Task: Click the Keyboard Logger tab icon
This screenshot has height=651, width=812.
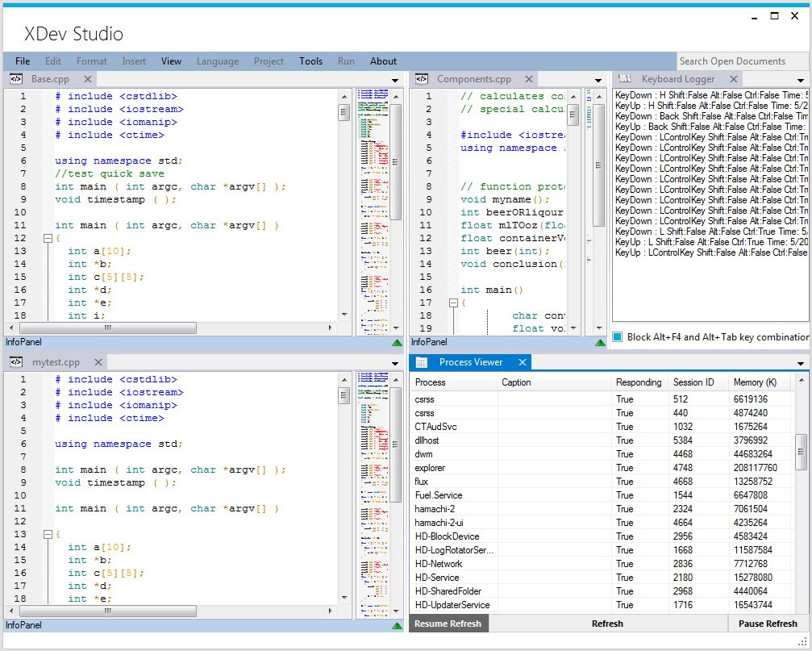Action: tap(623, 79)
